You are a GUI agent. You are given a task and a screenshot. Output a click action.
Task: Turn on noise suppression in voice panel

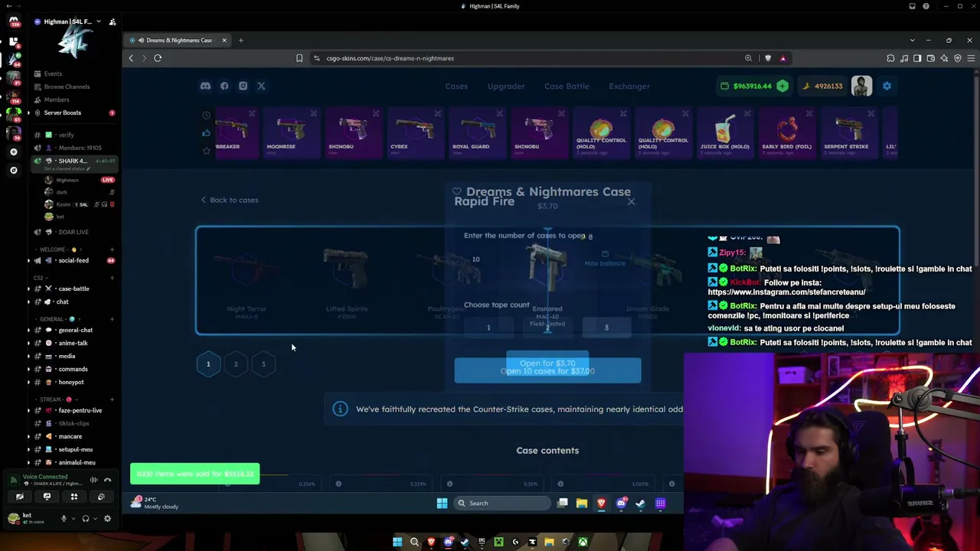[x=93, y=480]
